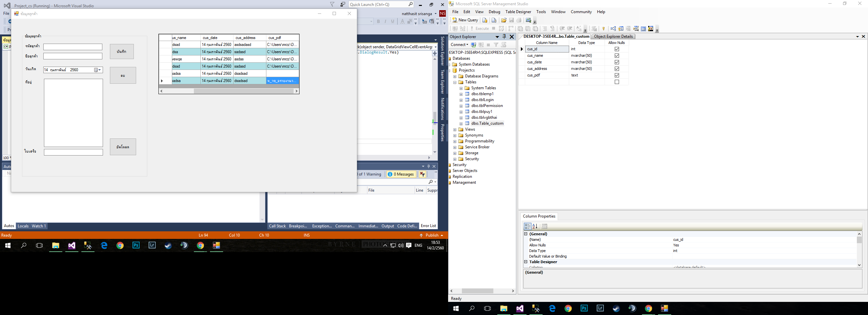Click the อัพโหลด upload button
Viewport: 868px width, 315px height.
(x=123, y=147)
